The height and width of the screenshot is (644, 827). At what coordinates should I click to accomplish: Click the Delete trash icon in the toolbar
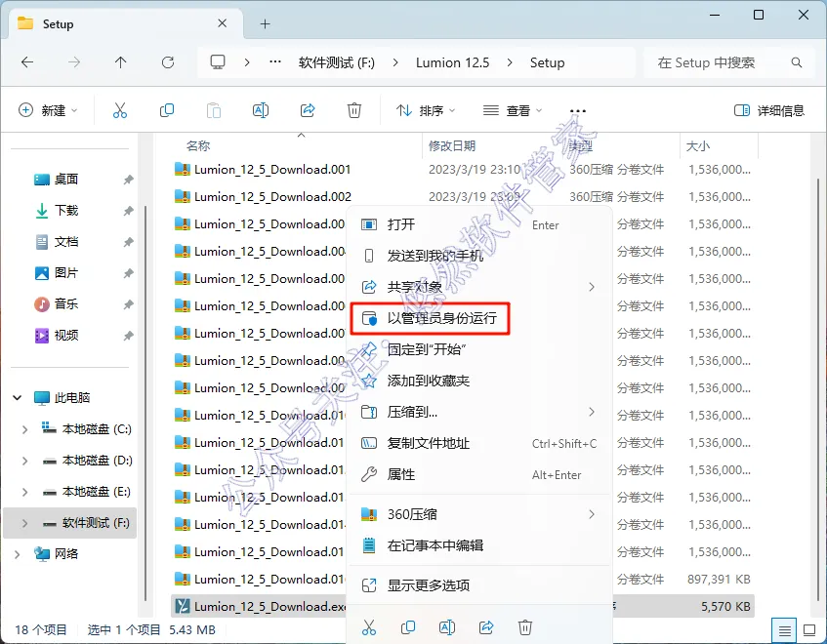click(353, 110)
